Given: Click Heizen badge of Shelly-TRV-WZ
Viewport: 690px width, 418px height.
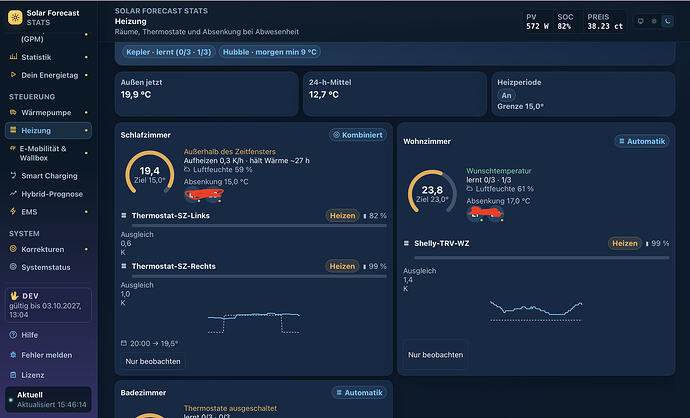Looking at the screenshot, I should click(x=625, y=243).
